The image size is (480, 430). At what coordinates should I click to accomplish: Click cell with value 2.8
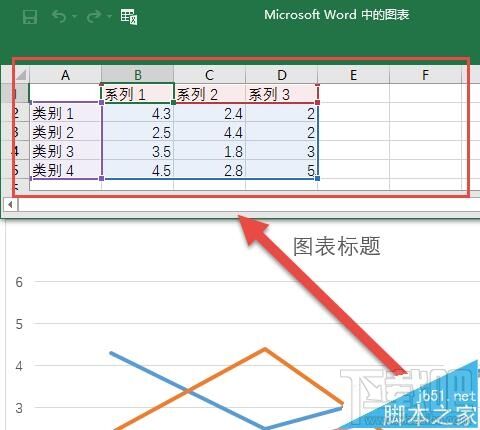[209, 170]
